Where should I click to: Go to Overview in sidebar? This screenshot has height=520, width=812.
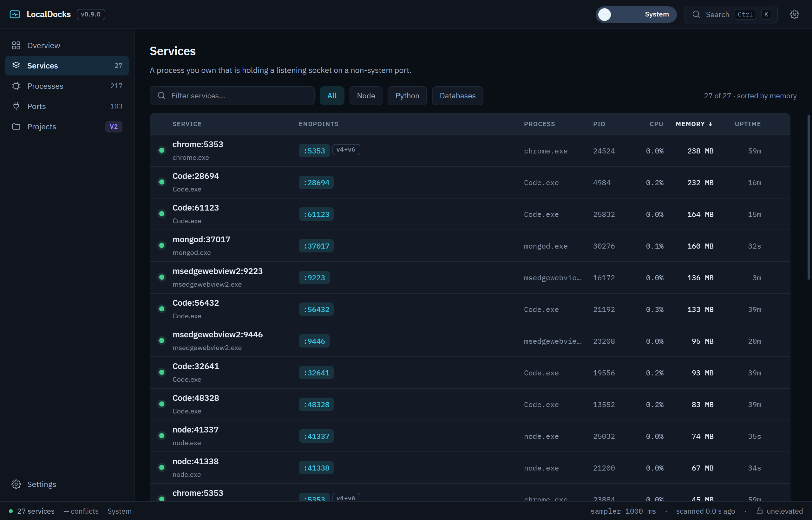pyautogui.click(x=67, y=45)
